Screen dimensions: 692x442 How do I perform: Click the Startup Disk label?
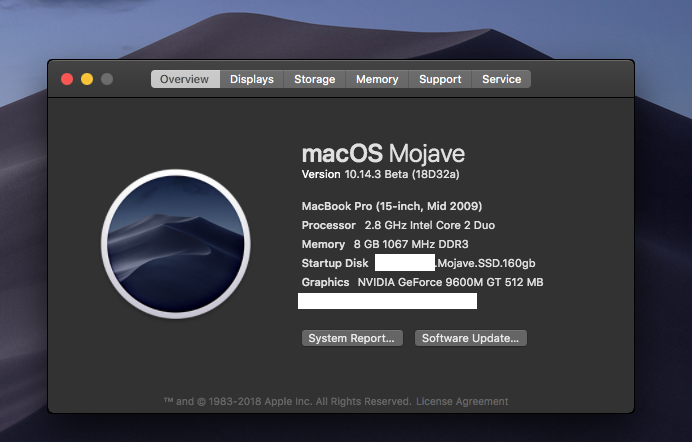click(335, 263)
